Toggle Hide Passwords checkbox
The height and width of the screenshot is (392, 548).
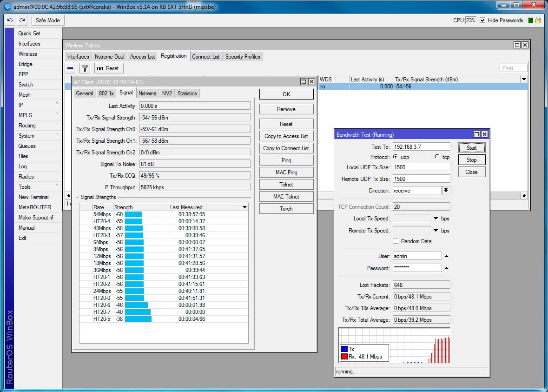(x=482, y=20)
